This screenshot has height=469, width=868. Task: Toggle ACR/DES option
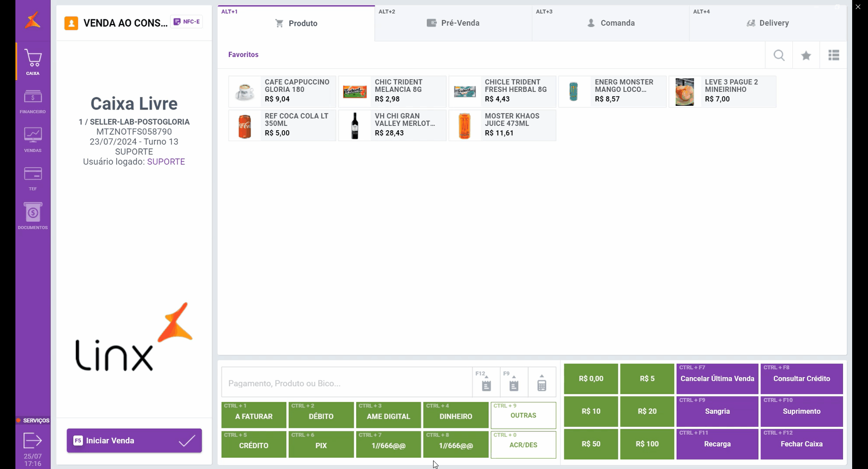(x=523, y=445)
